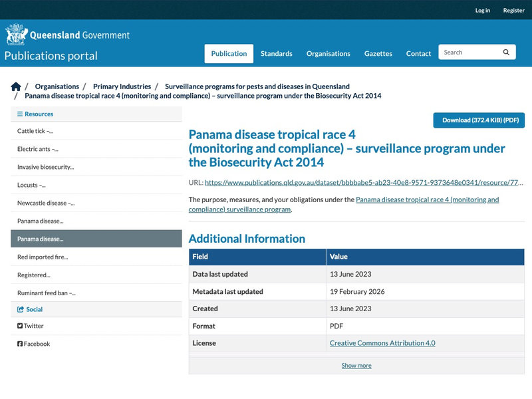Click the home icon in breadcrumb

click(15, 87)
